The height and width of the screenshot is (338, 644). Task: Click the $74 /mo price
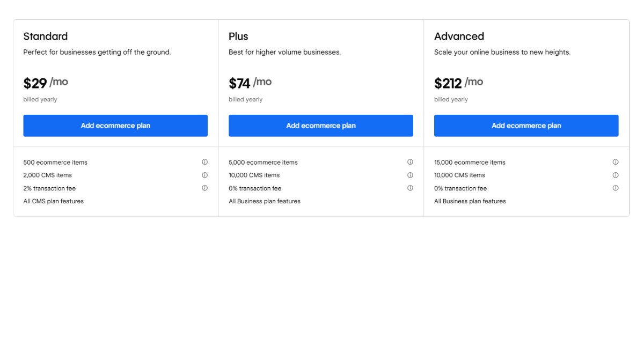point(250,83)
